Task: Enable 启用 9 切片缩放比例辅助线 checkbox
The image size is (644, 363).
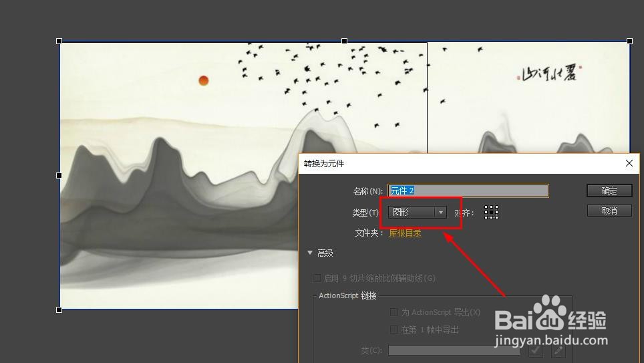Action: click(317, 278)
